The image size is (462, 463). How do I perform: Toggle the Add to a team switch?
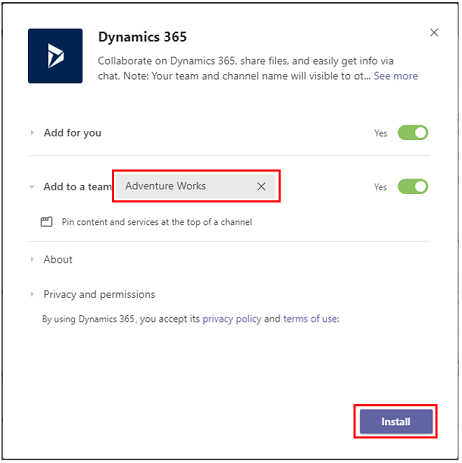[413, 186]
